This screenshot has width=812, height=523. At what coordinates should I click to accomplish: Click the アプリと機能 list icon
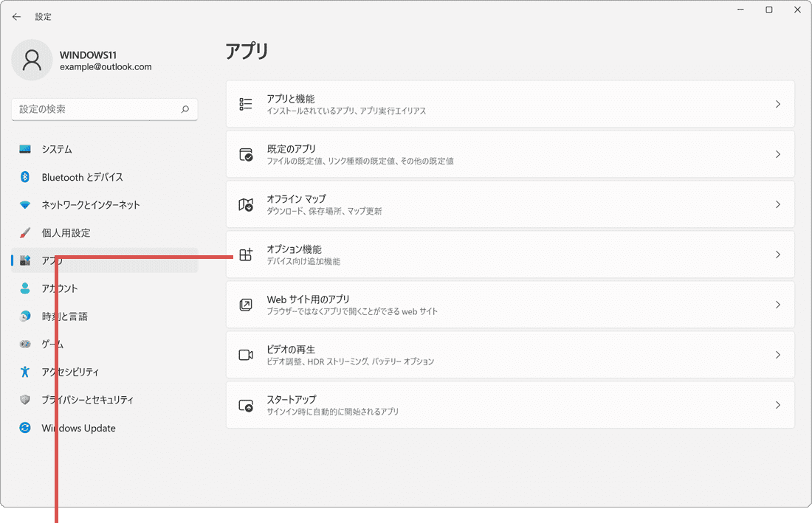pos(246,103)
